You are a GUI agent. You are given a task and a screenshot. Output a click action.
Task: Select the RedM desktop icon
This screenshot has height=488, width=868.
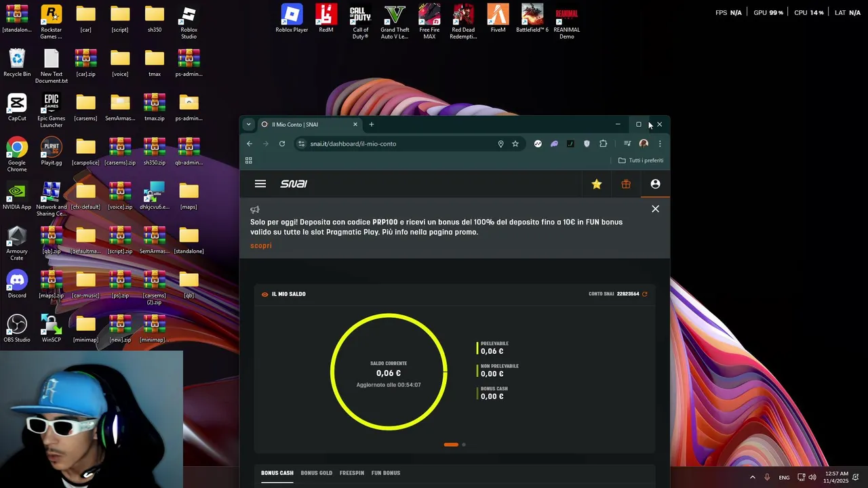tap(326, 18)
